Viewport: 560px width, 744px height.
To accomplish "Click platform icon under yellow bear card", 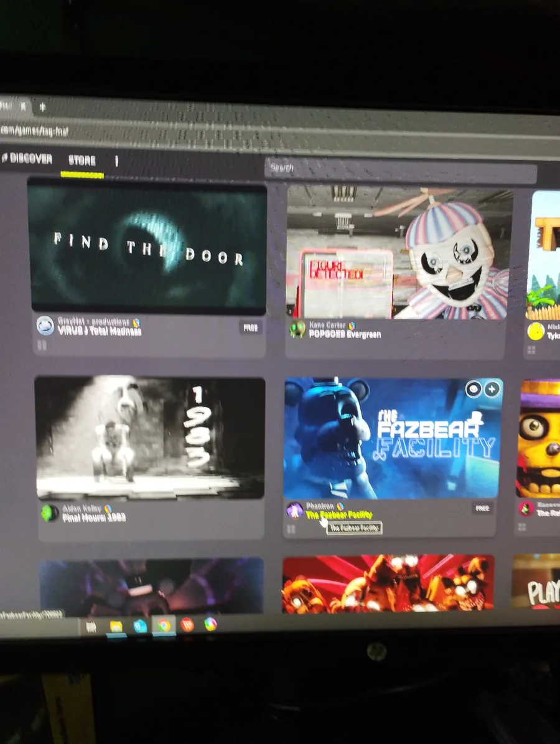I will 522,527.
